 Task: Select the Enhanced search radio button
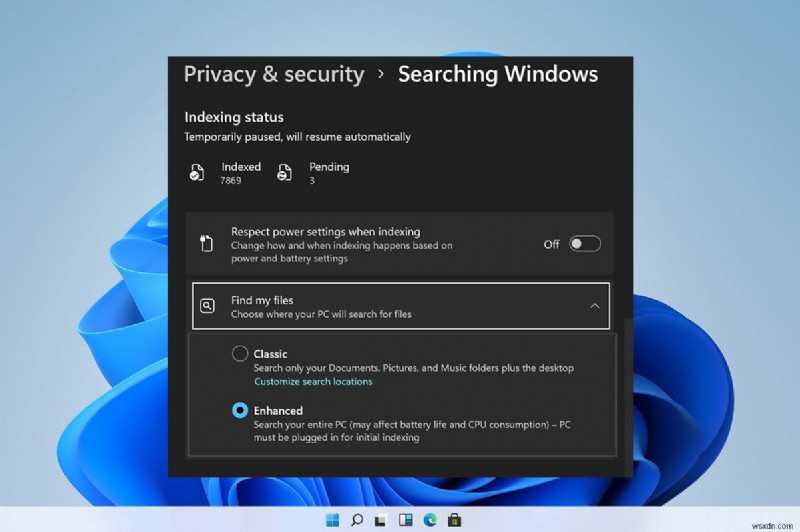[x=240, y=410]
